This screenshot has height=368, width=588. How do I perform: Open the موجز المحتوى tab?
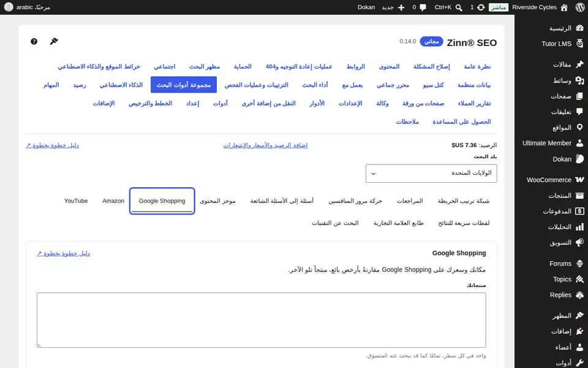217,201
